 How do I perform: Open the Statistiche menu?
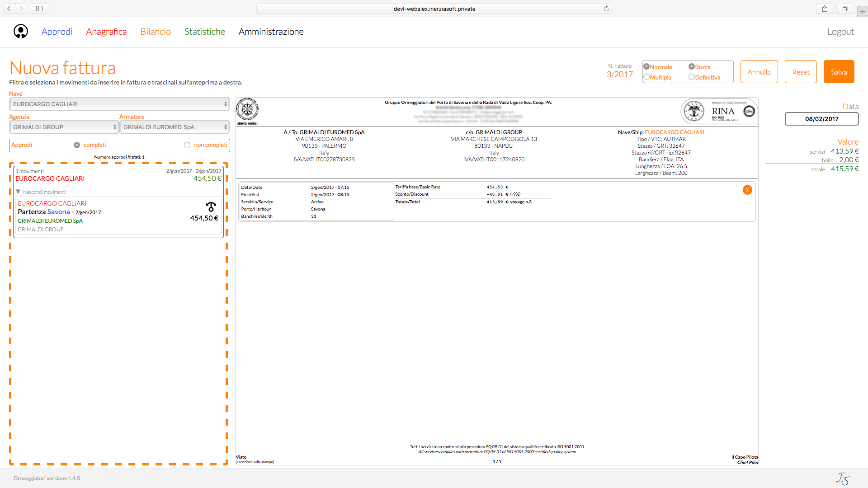point(204,32)
